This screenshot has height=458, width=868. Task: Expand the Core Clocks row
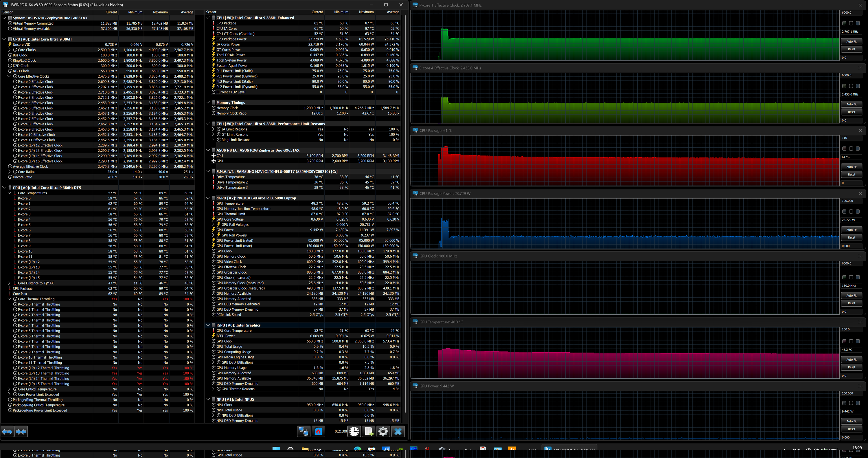click(x=10, y=50)
